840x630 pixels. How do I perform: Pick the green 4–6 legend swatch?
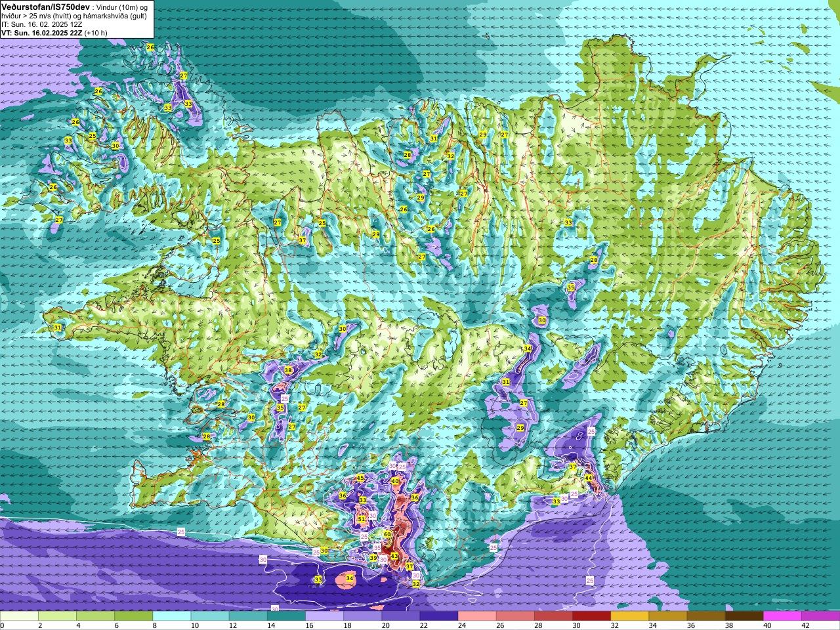[x=95, y=616]
